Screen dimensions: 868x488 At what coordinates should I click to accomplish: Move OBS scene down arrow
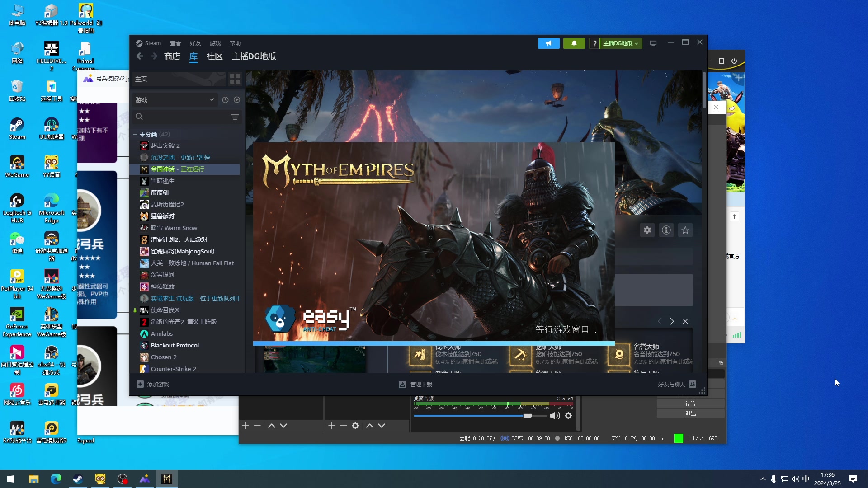pyautogui.click(x=283, y=426)
